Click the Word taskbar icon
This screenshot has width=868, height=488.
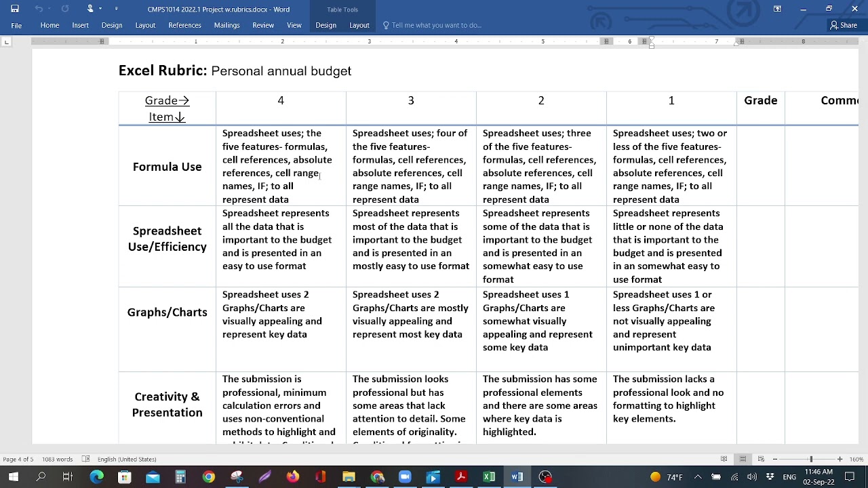coord(517,476)
